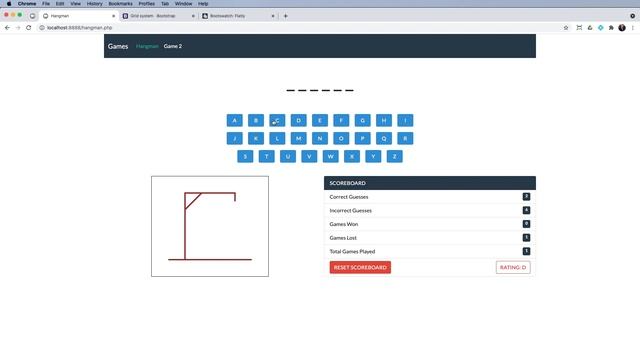Go back to previous page

click(7, 28)
